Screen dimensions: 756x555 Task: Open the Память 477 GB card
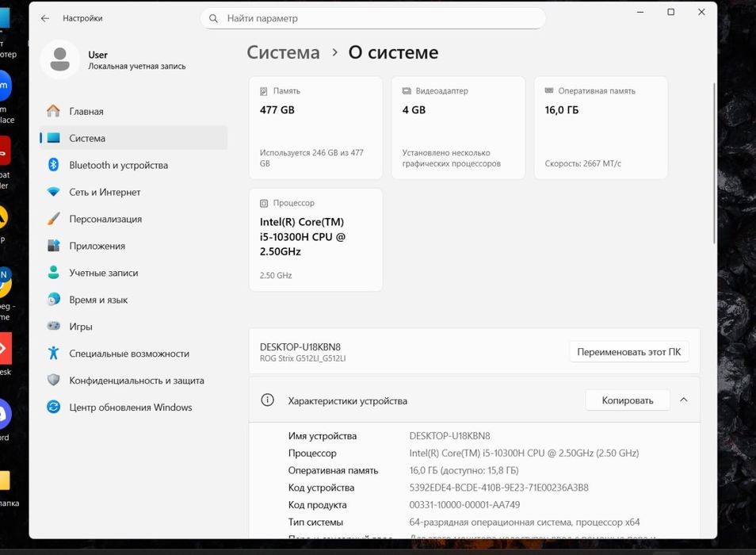point(316,128)
